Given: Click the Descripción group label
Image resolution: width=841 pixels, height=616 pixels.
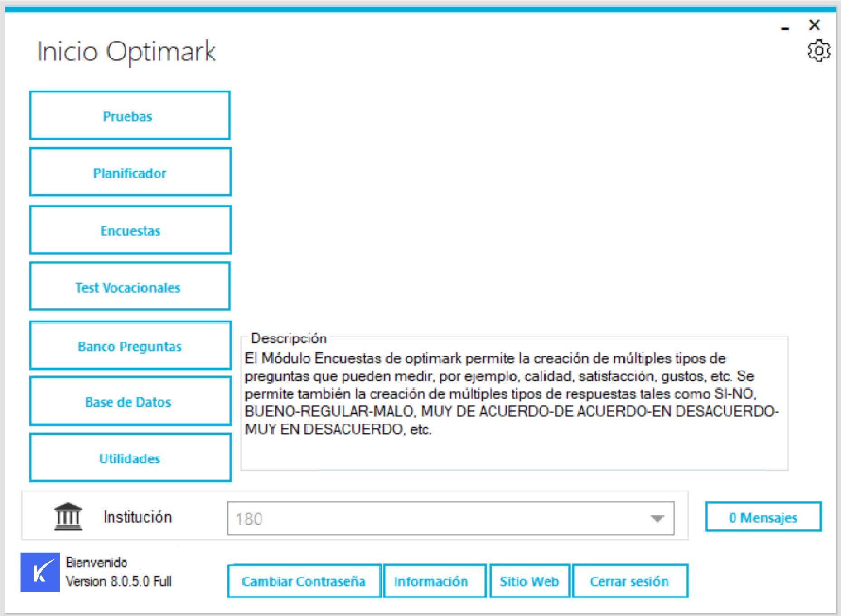Looking at the screenshot, I should (x=289, y=338).
